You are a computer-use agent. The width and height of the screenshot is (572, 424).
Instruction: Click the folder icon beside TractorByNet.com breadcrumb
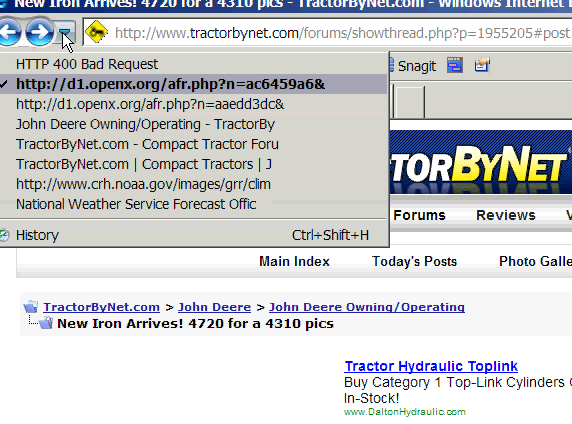31,307
